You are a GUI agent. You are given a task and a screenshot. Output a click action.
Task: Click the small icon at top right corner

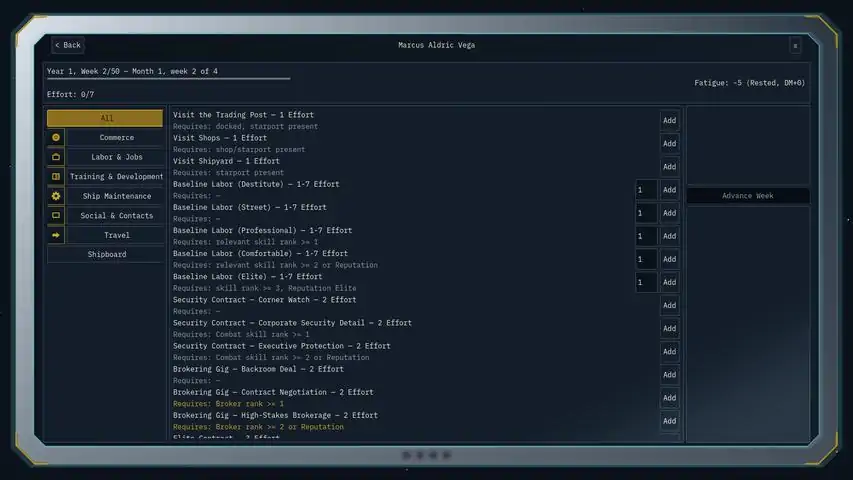[795, 46]
